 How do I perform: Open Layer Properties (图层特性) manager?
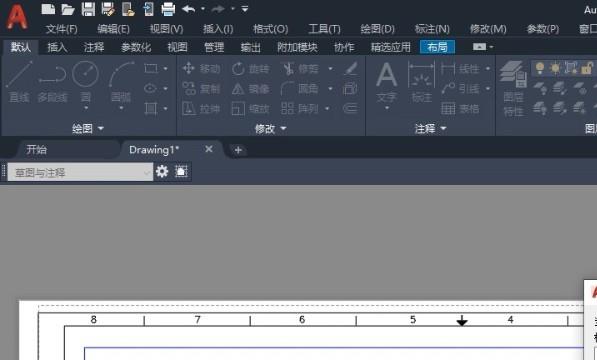(x=513, y=88)
